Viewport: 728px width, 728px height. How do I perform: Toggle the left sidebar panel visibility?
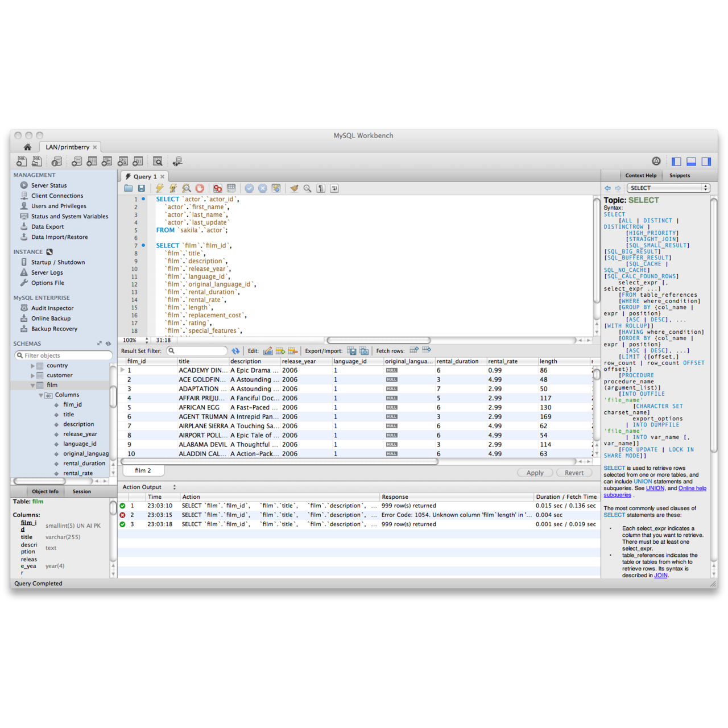[676, 162]
